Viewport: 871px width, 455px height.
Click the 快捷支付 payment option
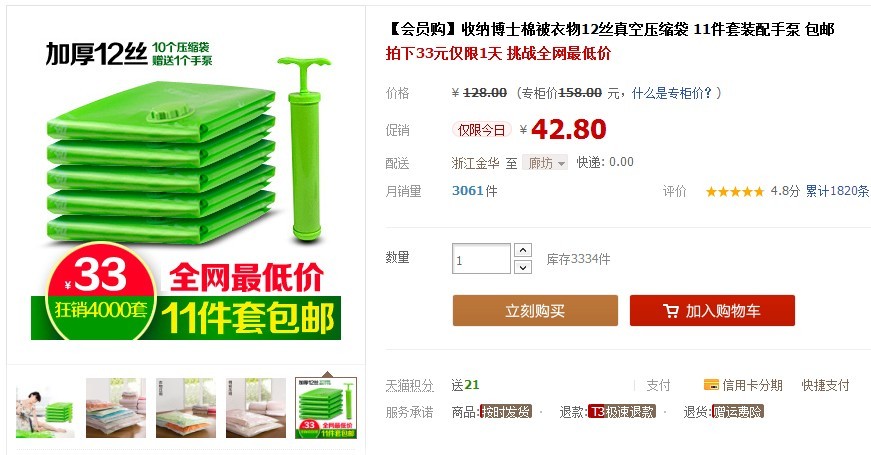point(825,385)
